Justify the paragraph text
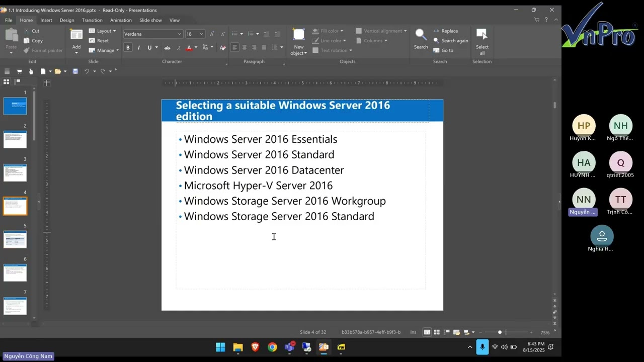The width and height of the screenshot is (644, 362). [264, 47]
